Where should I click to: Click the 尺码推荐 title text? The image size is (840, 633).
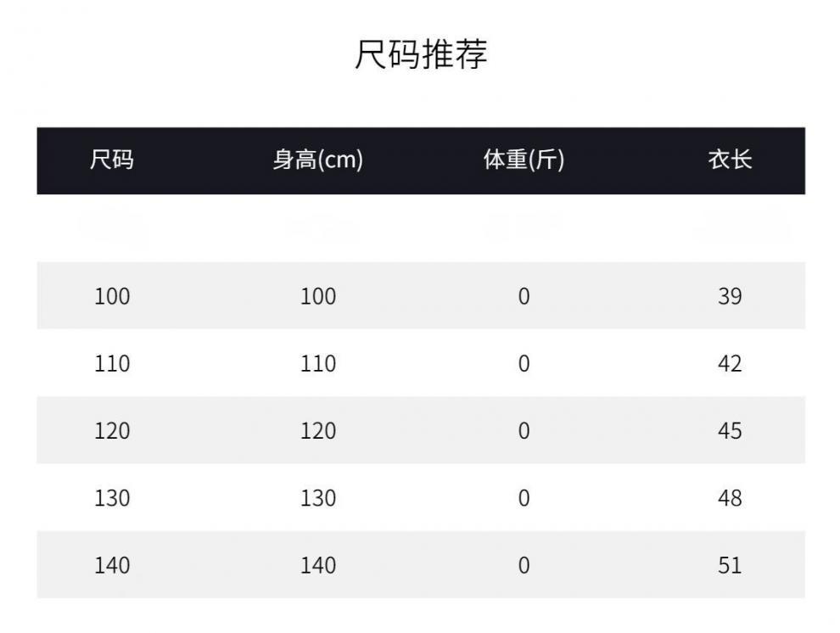(x=420, y=55)
